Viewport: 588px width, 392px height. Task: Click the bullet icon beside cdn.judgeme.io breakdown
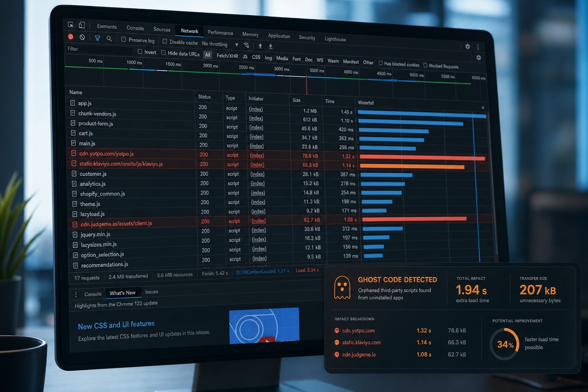337,354
